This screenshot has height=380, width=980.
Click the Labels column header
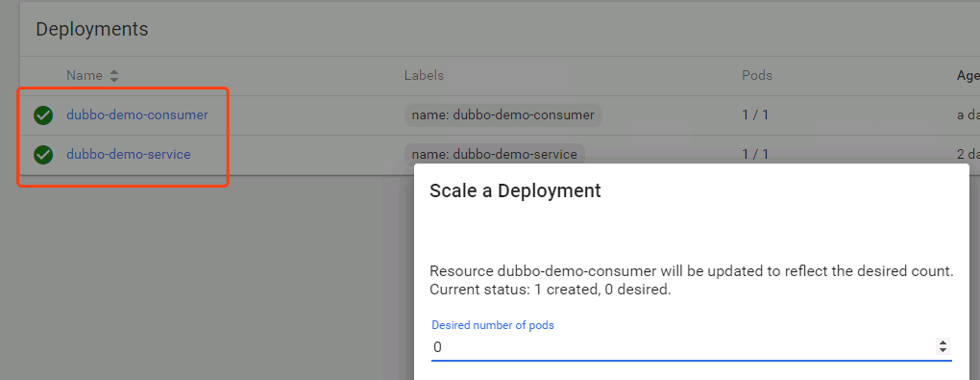pyautogui.click(x=424, y=76)
